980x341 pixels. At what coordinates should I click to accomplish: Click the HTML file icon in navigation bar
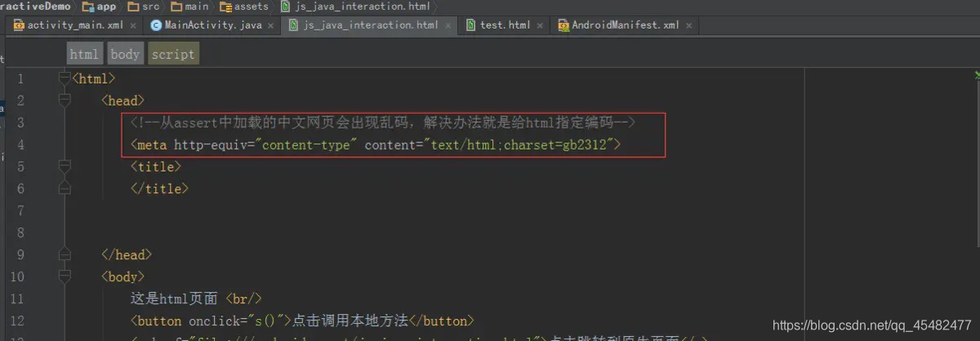point(285,6)
